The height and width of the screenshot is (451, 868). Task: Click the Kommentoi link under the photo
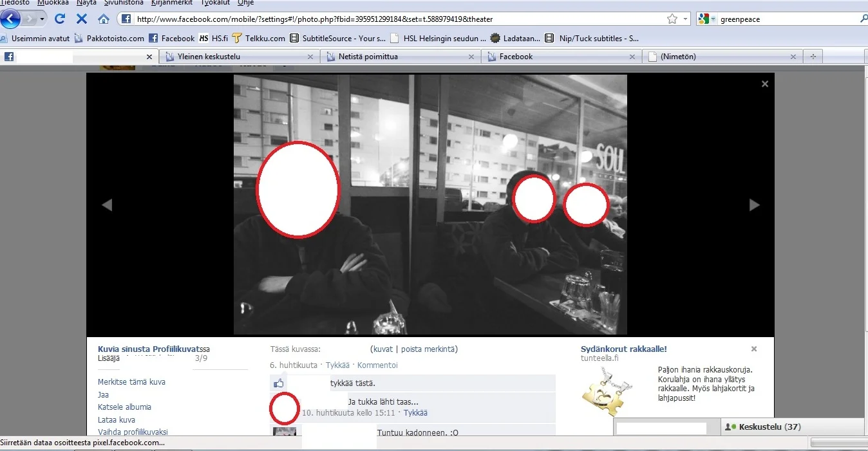point(377,365)
